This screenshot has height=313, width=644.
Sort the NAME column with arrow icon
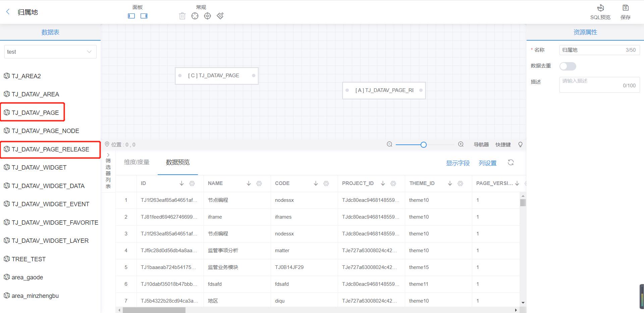[x=249, y=183]
